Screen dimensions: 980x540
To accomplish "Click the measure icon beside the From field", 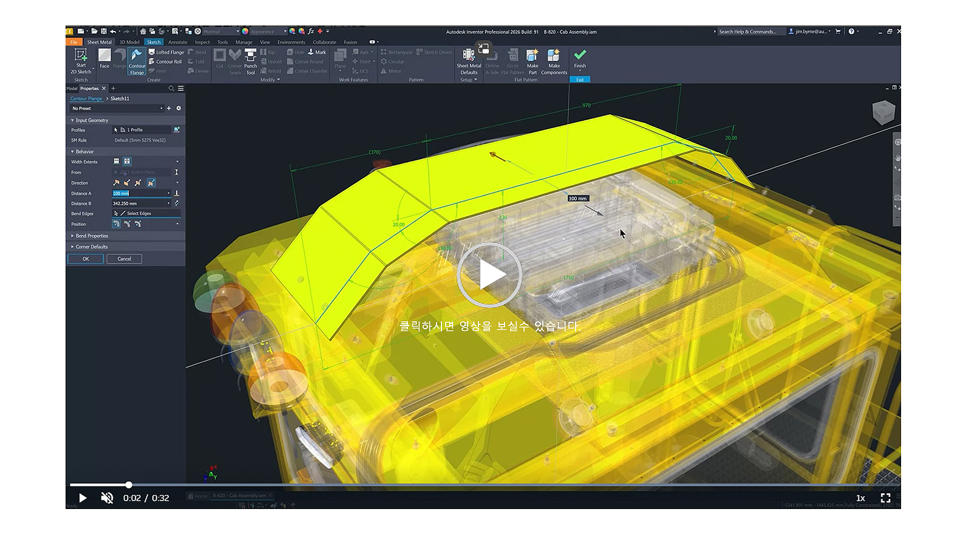I will pos(177,173).
